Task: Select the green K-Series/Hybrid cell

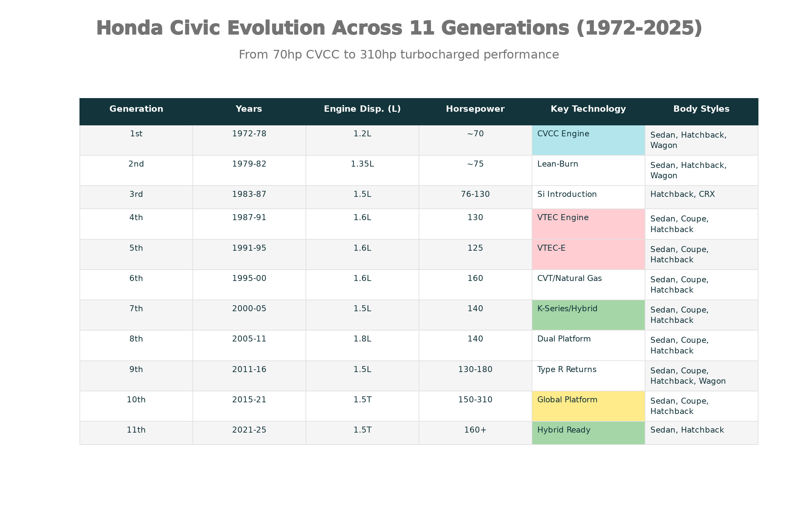Action: [588, 315]
